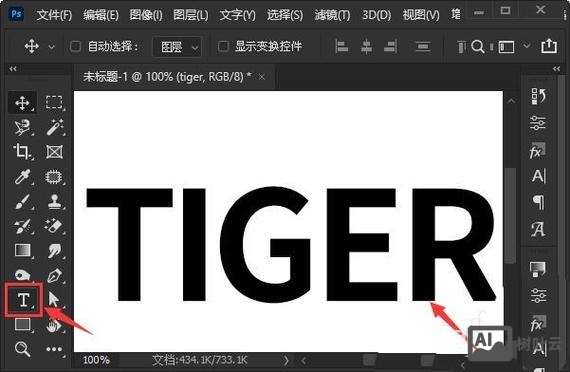Select the History Brush tool
The image size is (570, 372).
coord(23,226)
